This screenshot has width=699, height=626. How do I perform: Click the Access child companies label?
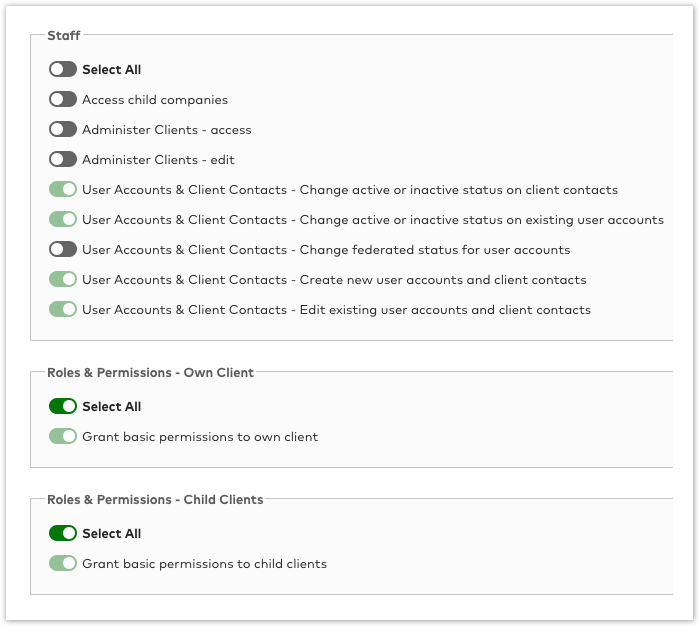(x=155, y=100)
